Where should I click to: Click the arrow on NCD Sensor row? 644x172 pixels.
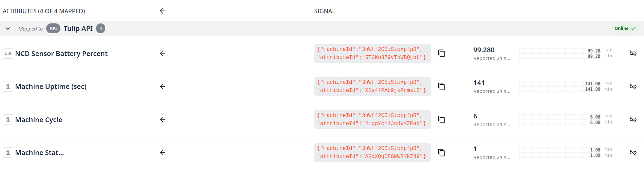pos(163,53)
